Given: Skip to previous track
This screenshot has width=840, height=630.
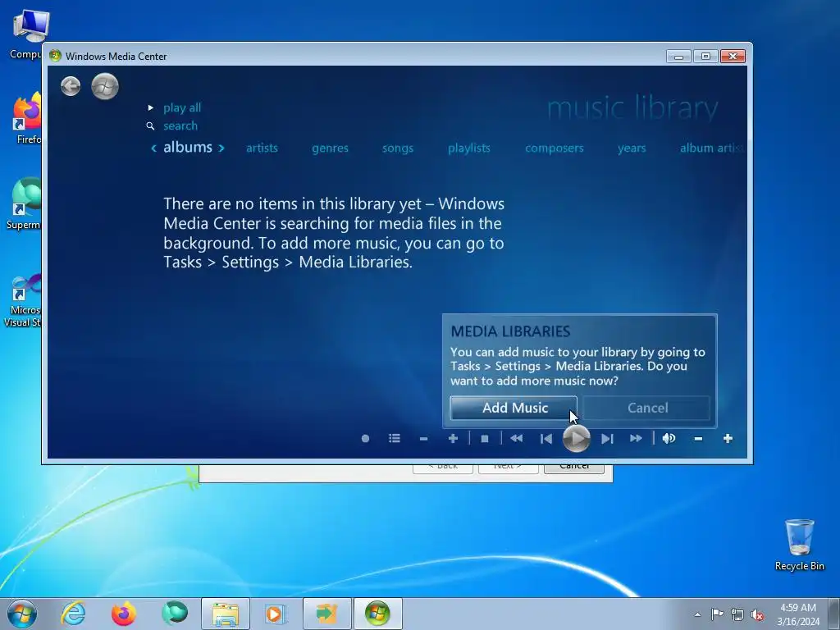Looking at the screenshot, I should click(546, 439).
